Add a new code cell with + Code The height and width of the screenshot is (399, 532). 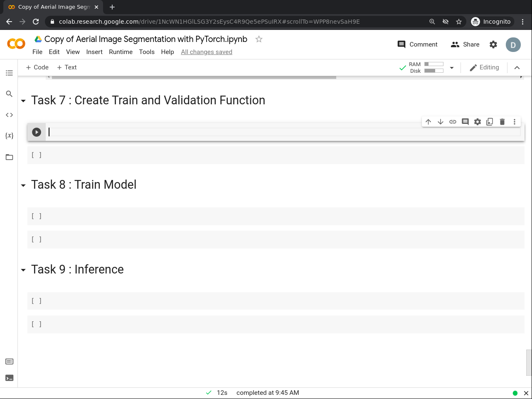coord(37,67)
